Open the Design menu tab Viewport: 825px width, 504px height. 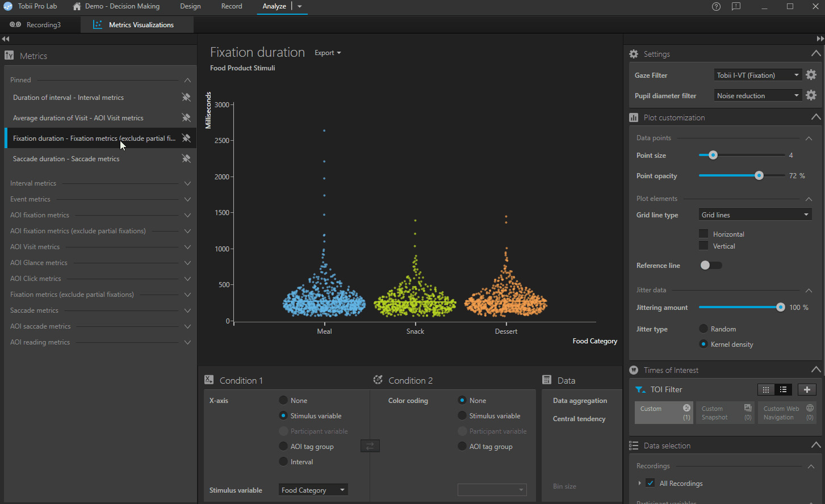(190, 6)
